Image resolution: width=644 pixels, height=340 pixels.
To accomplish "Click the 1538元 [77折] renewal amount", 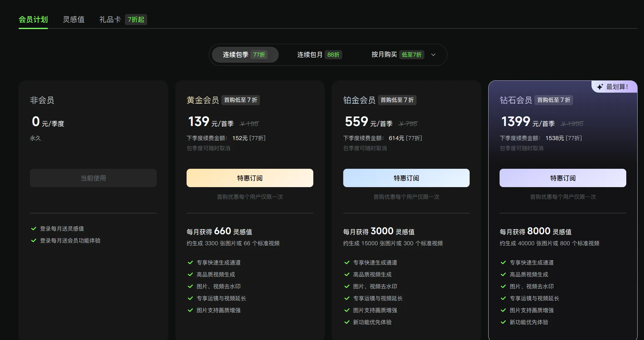I will coord(564,138).
